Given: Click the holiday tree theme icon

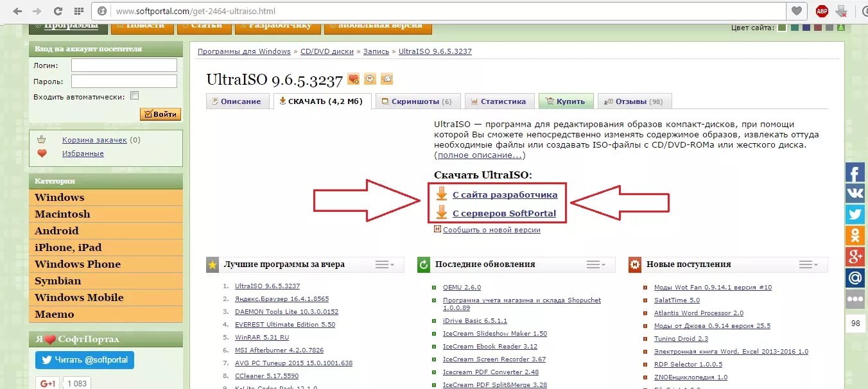Looking at the screenshot, I should (841, 27).
